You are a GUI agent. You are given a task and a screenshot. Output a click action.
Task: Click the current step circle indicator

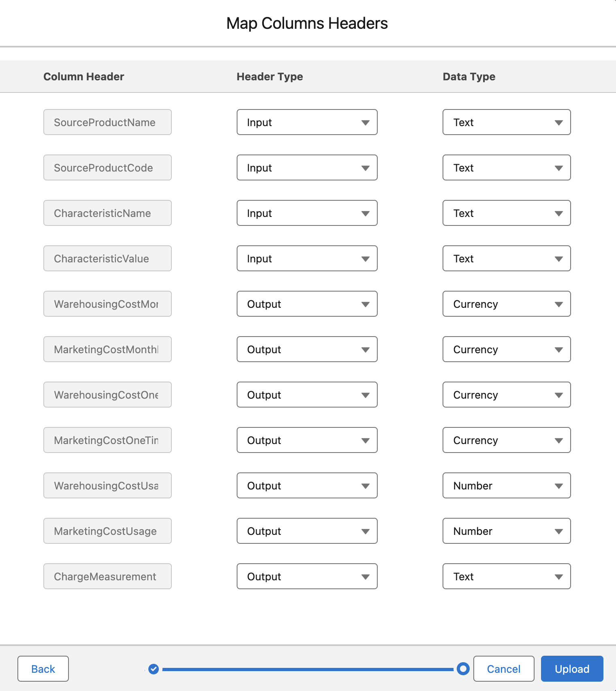[463, 669]
